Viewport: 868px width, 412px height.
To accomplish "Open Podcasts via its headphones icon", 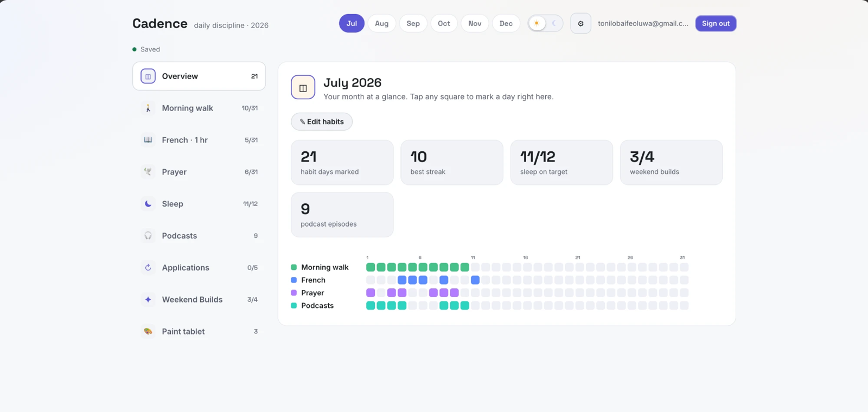I will click(x=148, y=236).
